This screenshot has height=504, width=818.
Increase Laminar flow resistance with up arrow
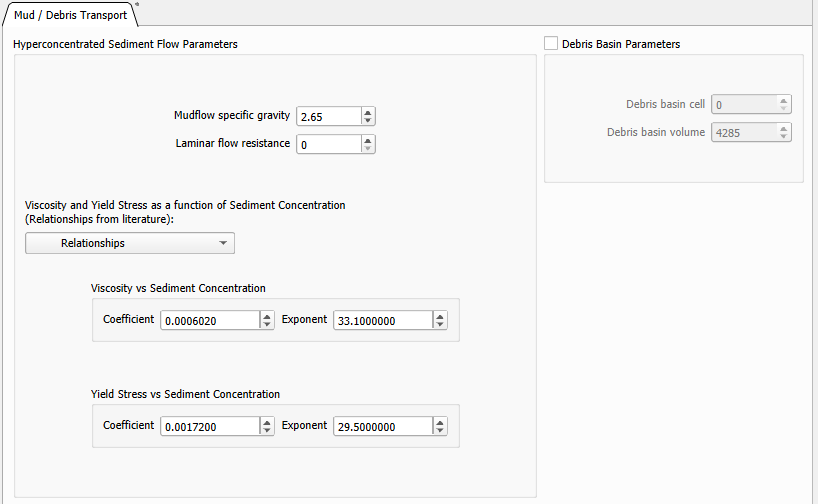368,140
